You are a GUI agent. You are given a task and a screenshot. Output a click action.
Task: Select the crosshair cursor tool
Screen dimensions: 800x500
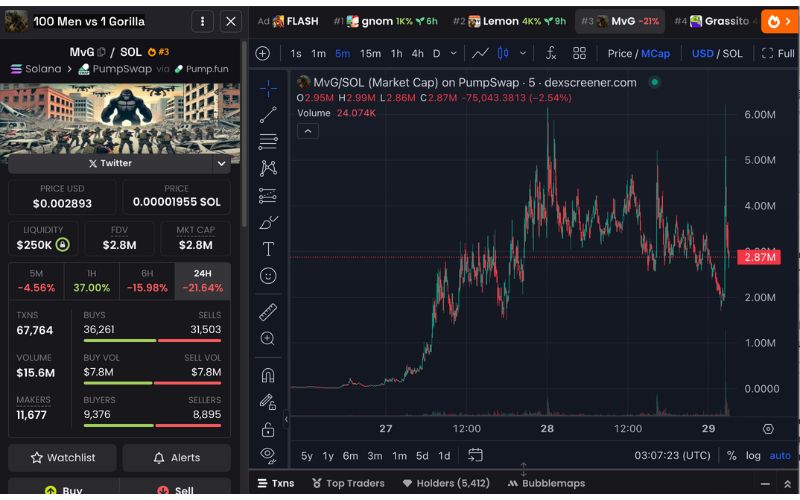tap(268, 88)
